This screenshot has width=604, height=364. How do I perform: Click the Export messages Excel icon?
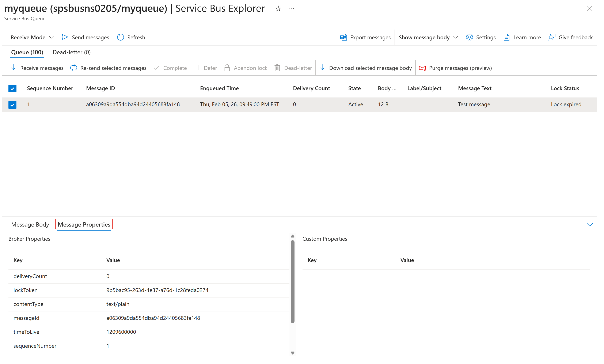pyautogui.click(x=343, y=37)
